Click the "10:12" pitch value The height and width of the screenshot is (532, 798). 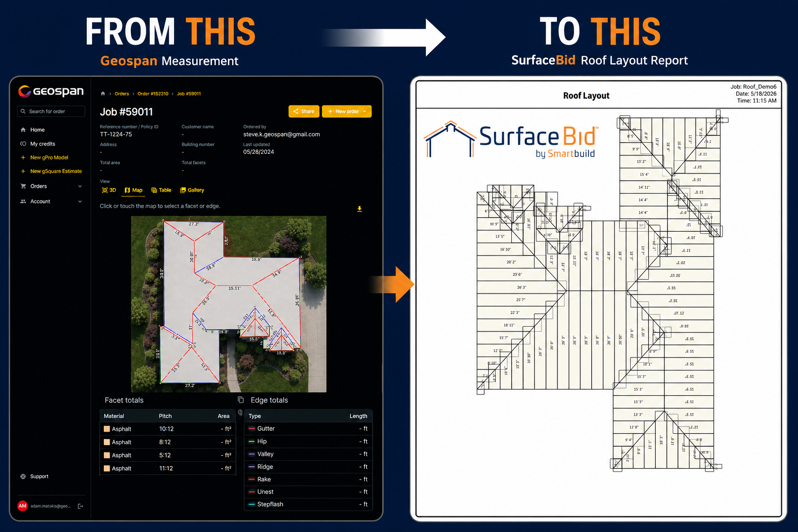pyautogui.click(x=166, y=429)
